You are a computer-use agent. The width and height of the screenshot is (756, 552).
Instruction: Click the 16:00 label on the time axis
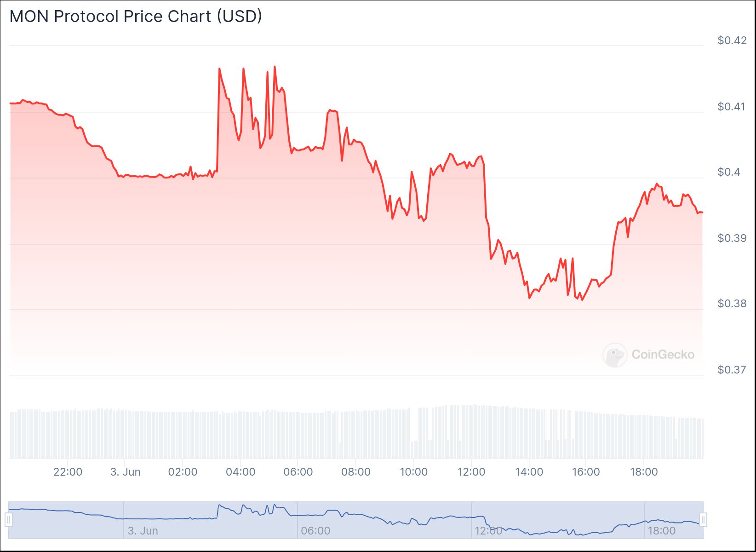(586, 472)
